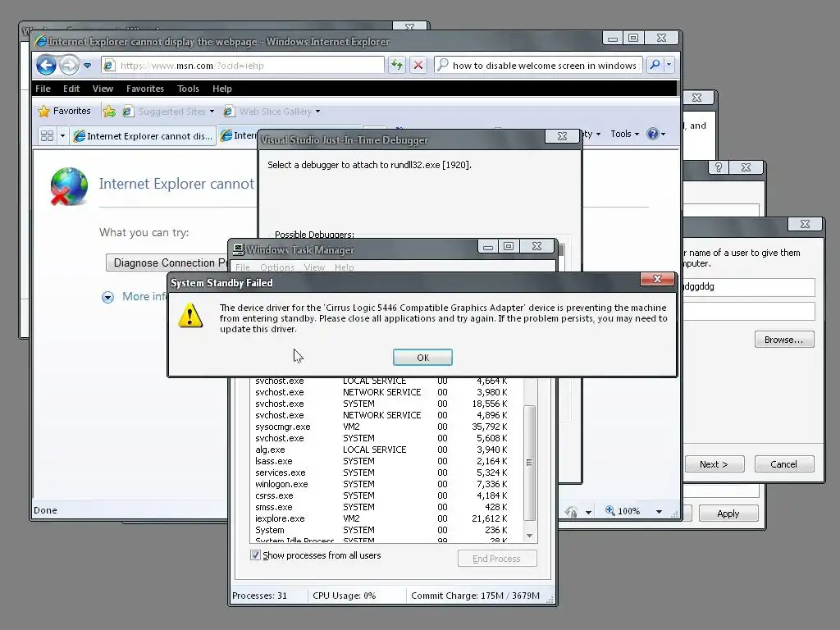The width and height of the screenshot is (840, 630).
Task: Click the Back arrow in Internet Explorer
Action: (46, 66)
